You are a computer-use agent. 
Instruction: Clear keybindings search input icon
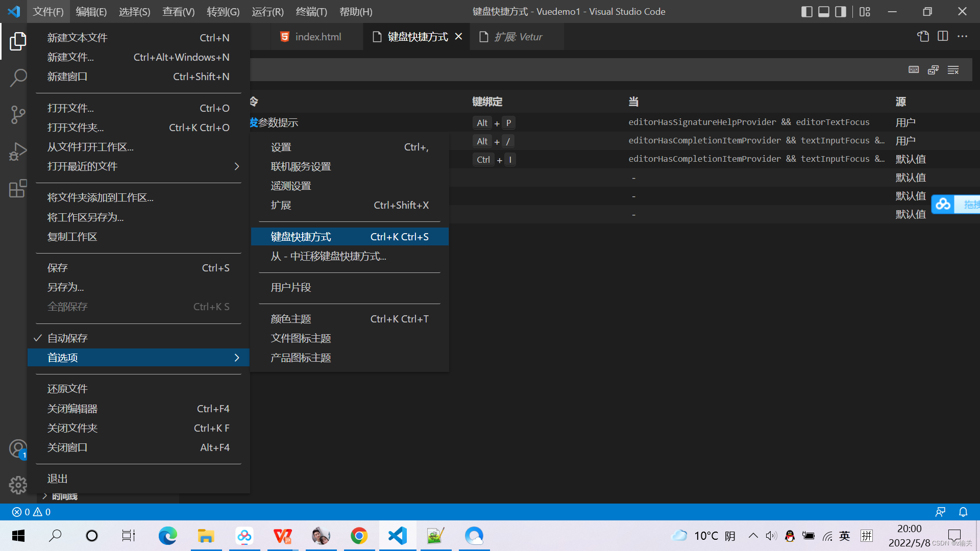pos(953,70)
